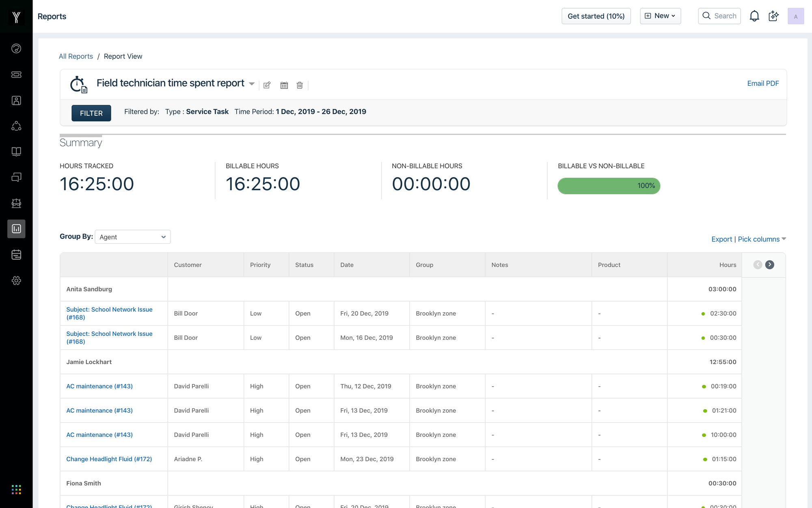Open the notifications bell
The height and width of the screenshot is (508, 812).
pos(754,16)
